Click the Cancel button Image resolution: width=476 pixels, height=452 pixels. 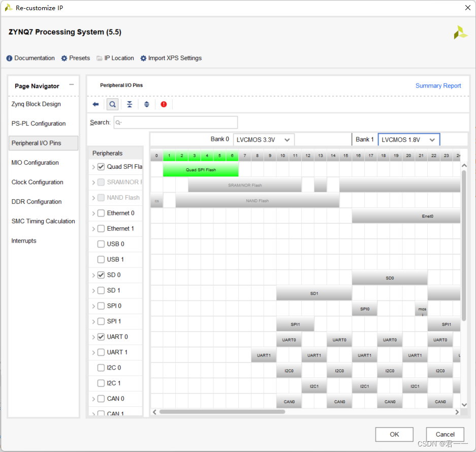[x=445, y=434]
